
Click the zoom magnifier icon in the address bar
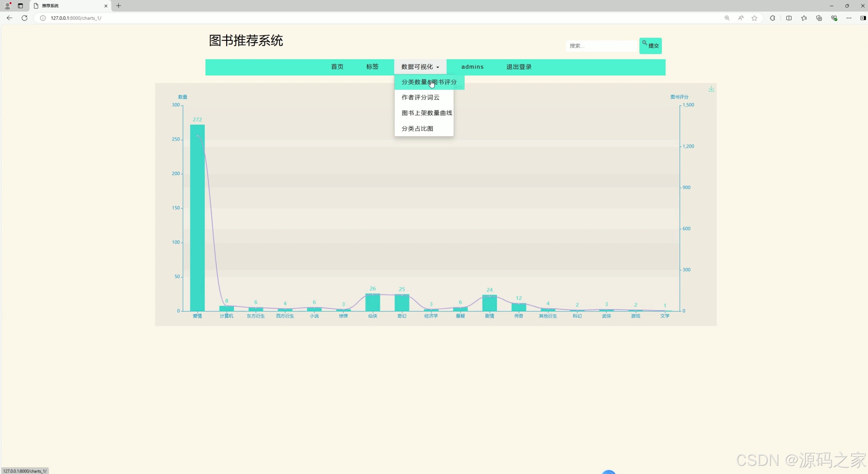pyautogui.click(x=727, y=18)
